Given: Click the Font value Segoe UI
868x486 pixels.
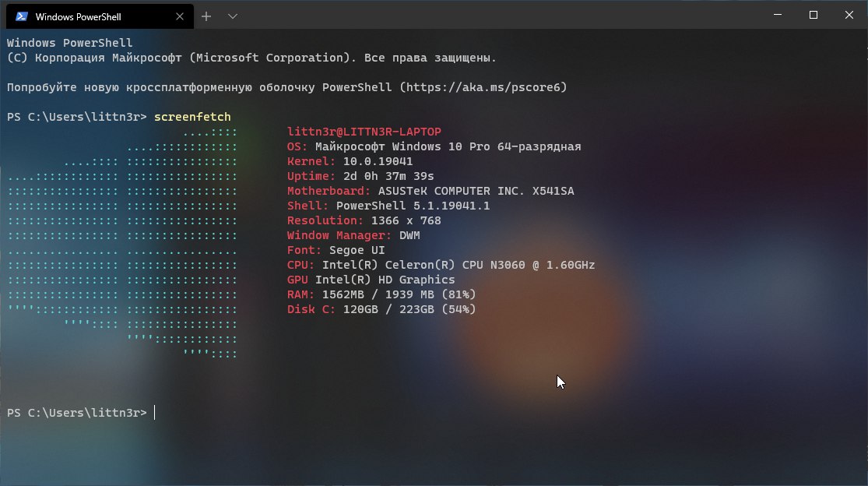Looking at the screenshot, I should [357, 250].
